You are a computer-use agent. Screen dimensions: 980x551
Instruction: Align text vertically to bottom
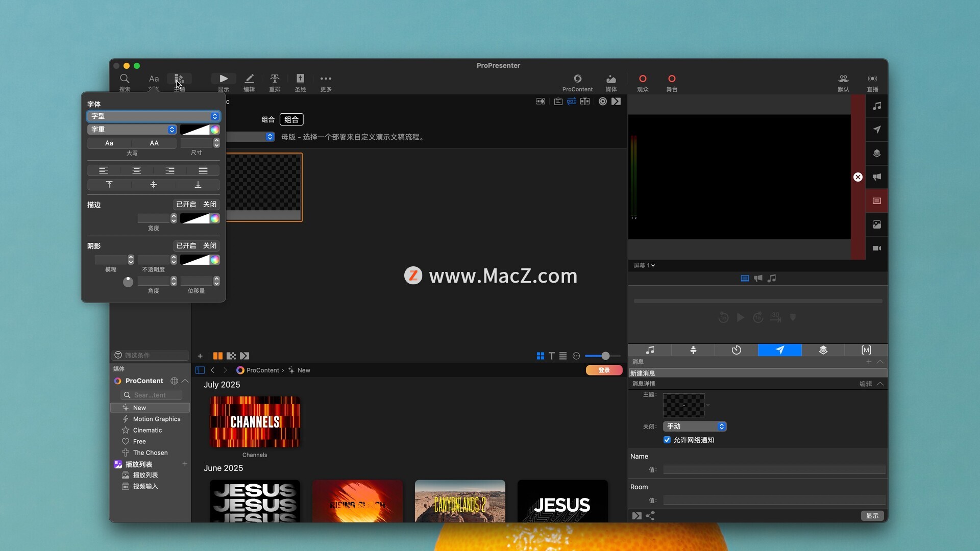pyautogui.click(x=198, y=185)
